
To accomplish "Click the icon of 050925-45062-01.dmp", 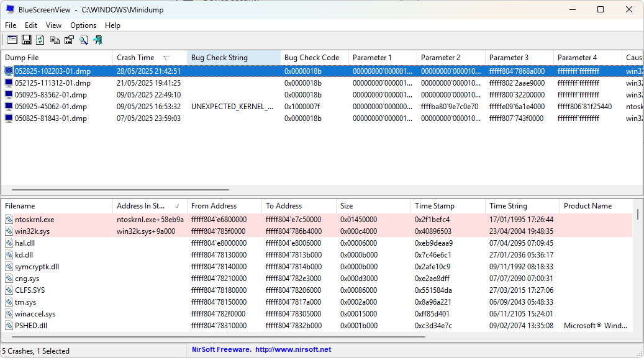I will [9, 106].
